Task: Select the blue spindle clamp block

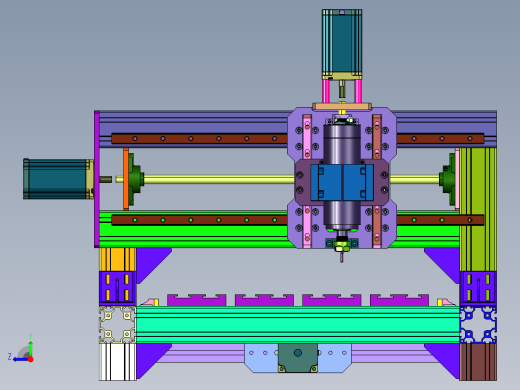Action: (x=342, y=182)
